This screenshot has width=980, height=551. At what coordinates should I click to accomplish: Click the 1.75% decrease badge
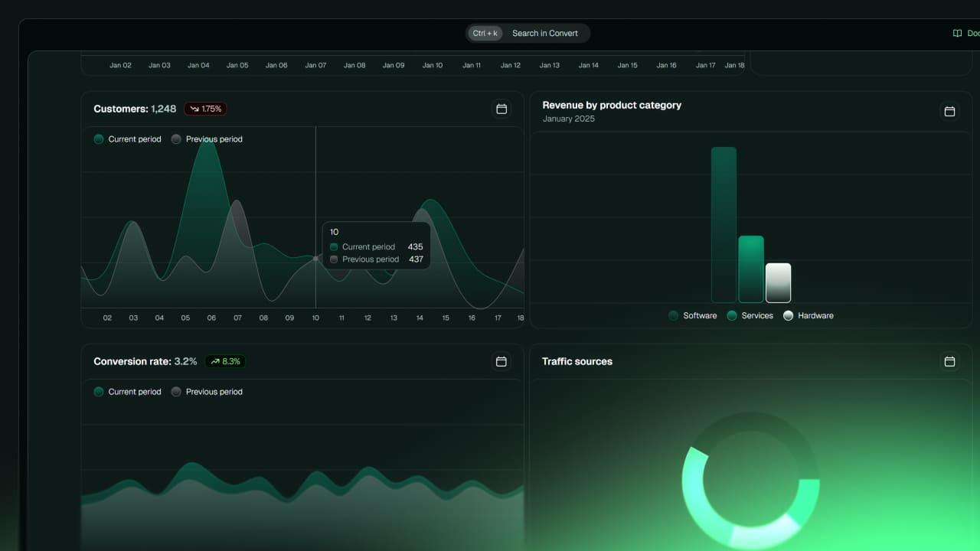pos(205,109)
